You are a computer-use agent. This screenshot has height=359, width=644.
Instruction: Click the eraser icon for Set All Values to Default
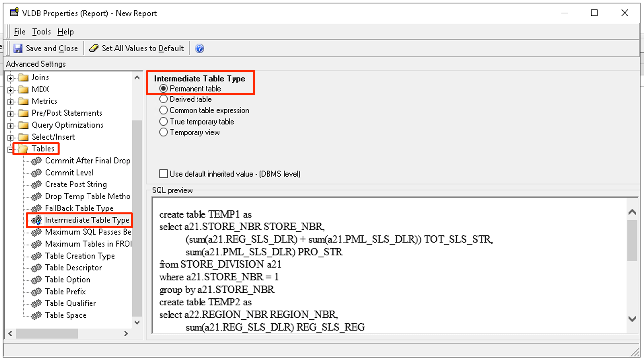coord(94,48)
